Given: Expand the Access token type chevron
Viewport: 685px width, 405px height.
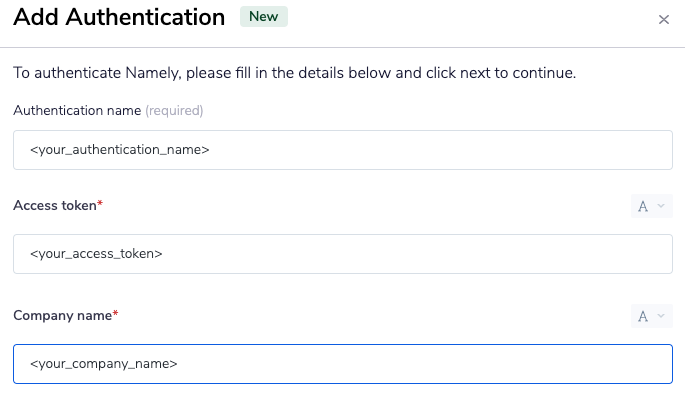Looking at the screenshot, I should pos(660,207).
